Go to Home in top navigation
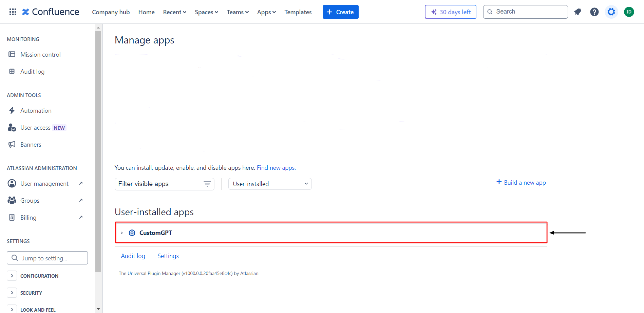This screenshot has height=313, width=644. point(147,12)
